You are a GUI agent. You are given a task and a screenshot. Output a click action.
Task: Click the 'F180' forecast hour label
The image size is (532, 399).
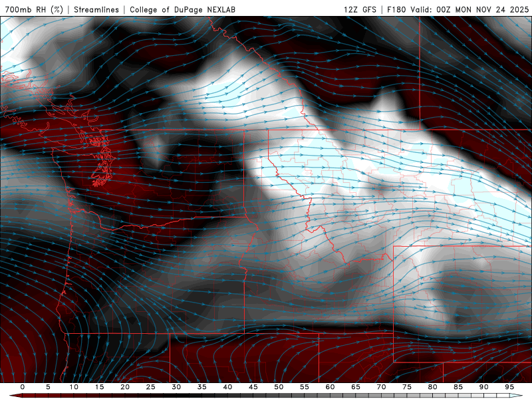[x=396, y=9]
